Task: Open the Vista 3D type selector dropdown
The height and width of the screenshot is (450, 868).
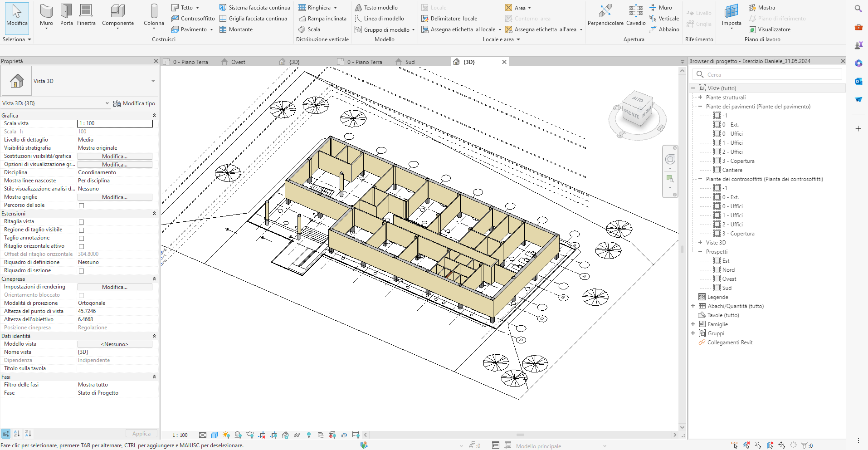Action: 153,81
